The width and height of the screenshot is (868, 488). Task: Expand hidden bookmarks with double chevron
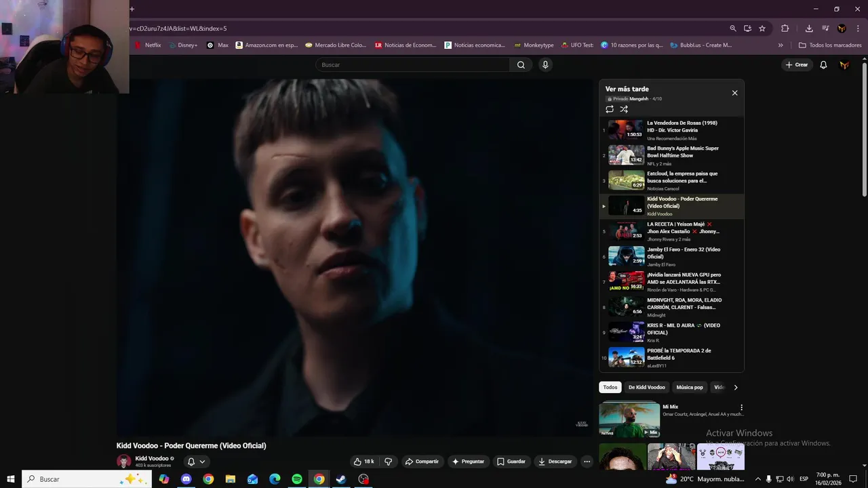(781, 45)
